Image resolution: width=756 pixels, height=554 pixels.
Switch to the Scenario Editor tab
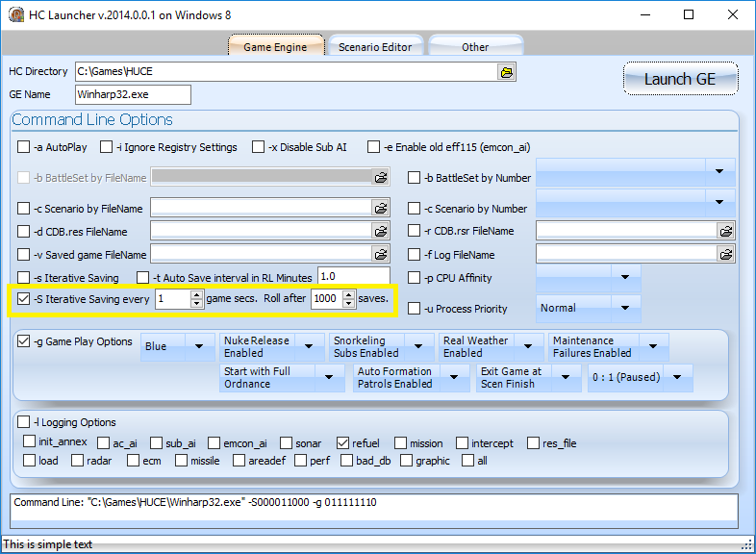(x=375, y=46)
